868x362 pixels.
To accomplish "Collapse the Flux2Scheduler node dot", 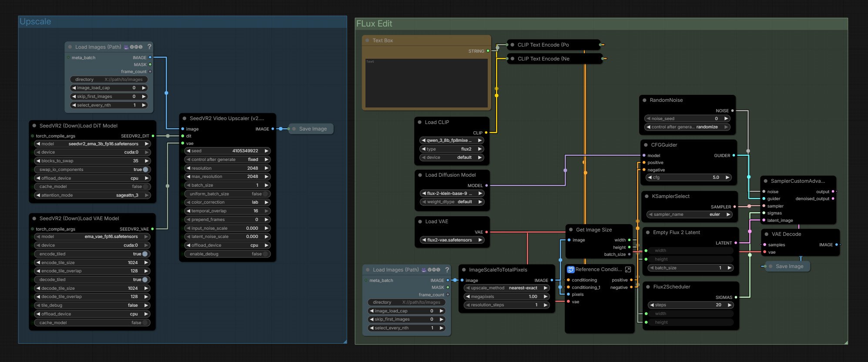I will (x=648, y=287).
